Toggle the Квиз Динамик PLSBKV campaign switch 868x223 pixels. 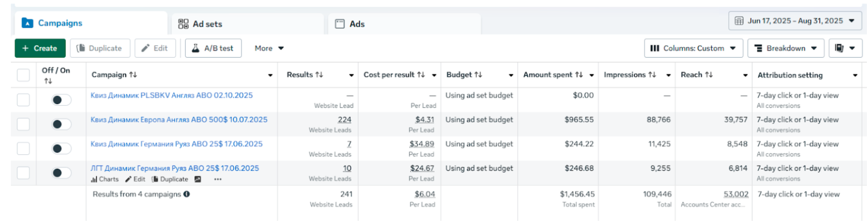[x=61, y=100]
